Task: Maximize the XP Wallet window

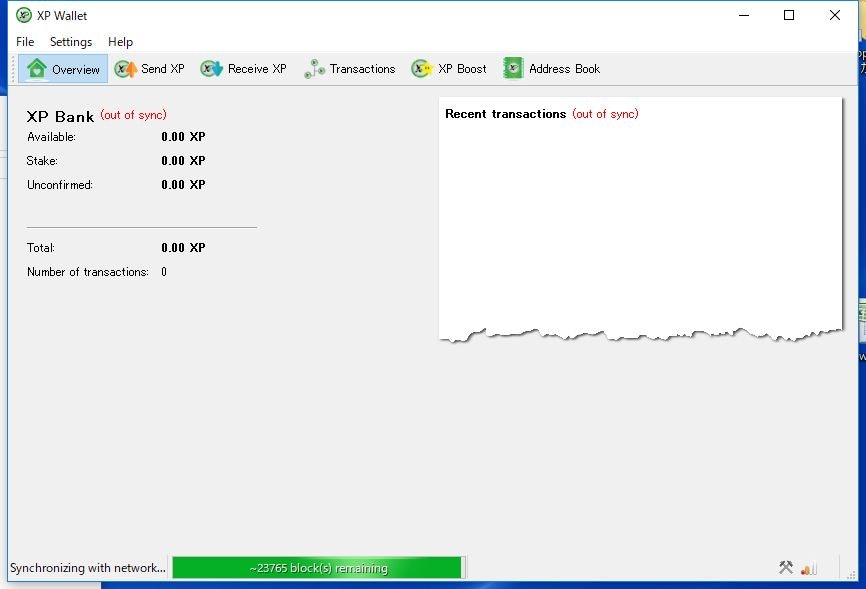Action: [x=789, y=15]
